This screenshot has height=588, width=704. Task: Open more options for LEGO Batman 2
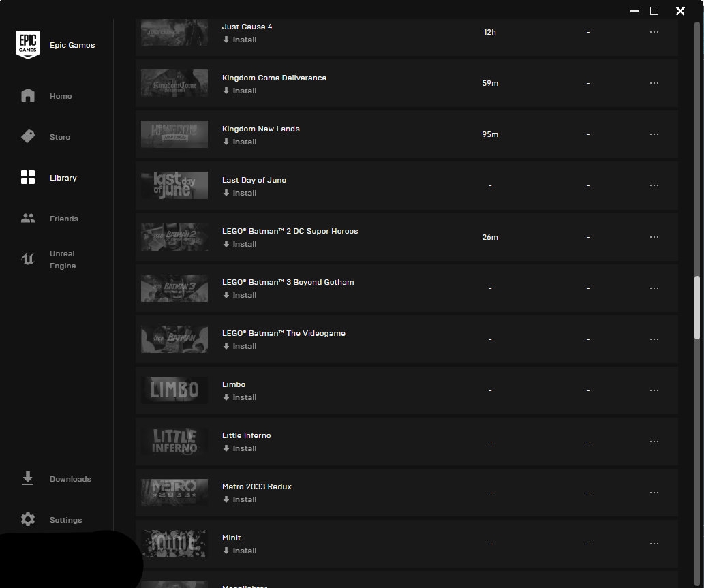[x=654, y=237]
